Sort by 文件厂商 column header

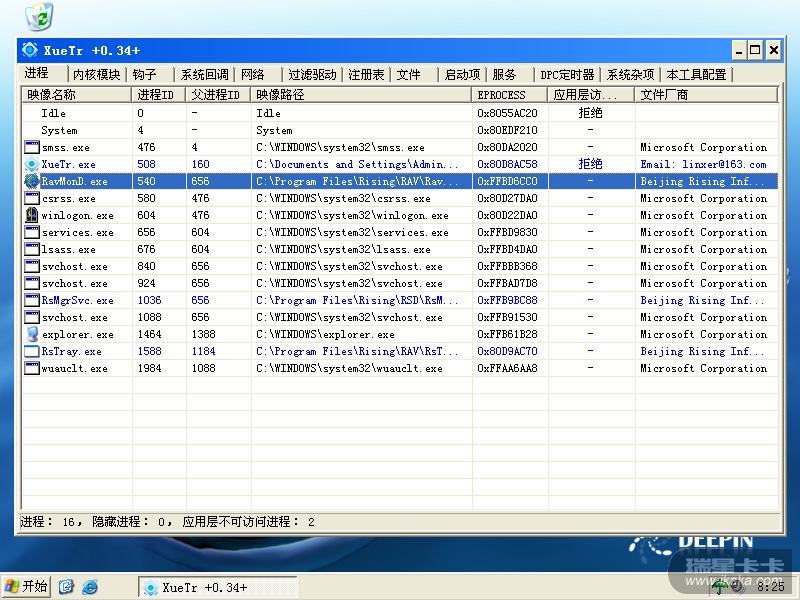tap(706, 94)
